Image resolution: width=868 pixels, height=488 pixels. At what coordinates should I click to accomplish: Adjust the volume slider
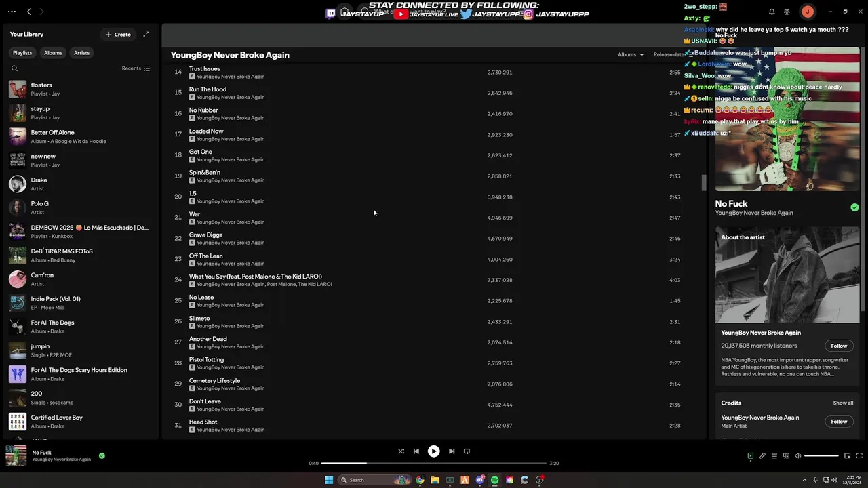(821, 456)
